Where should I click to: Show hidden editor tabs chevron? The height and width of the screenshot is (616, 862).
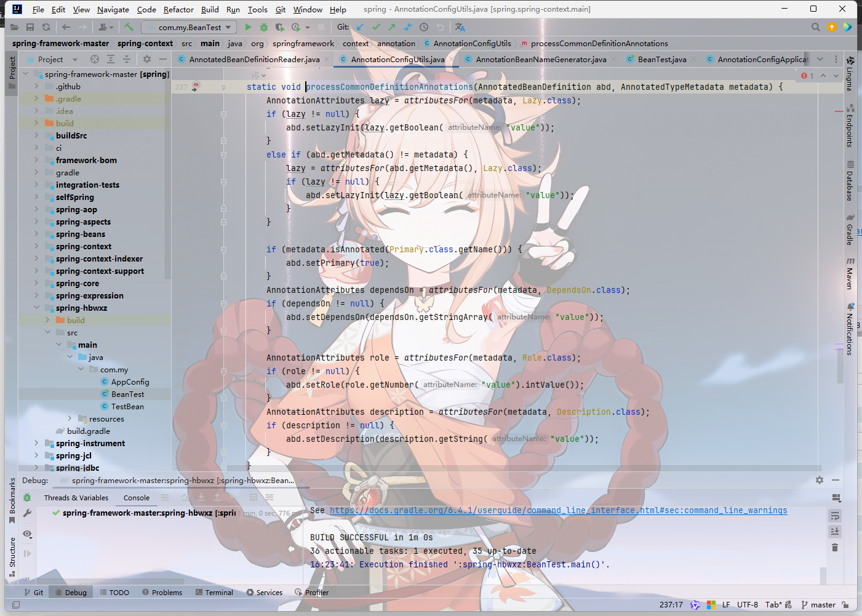[820, 59]
